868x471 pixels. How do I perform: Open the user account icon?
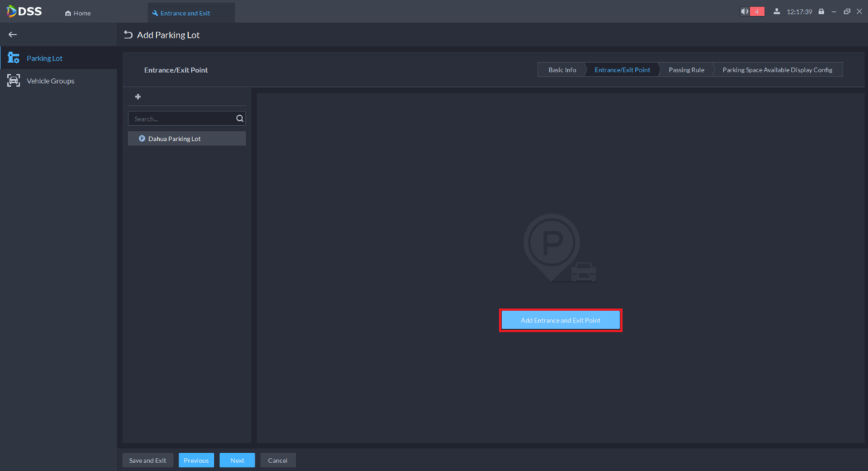click(776, 12)
